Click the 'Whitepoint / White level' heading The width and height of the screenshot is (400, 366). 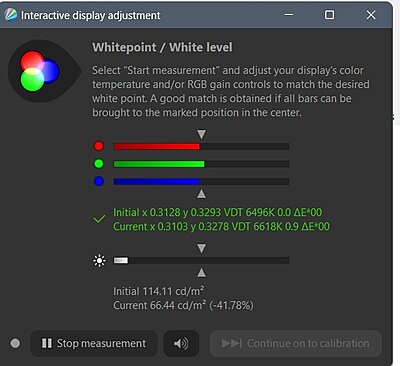coord(162,47)
